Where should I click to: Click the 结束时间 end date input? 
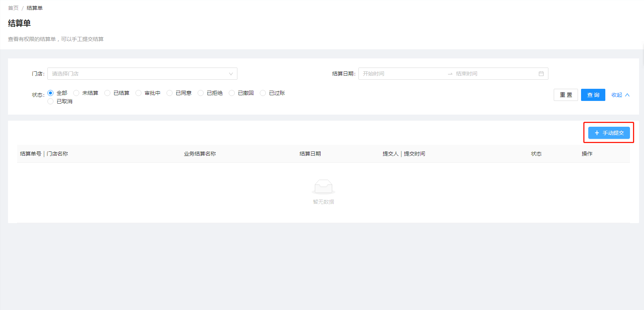click(x=495, y=74)
